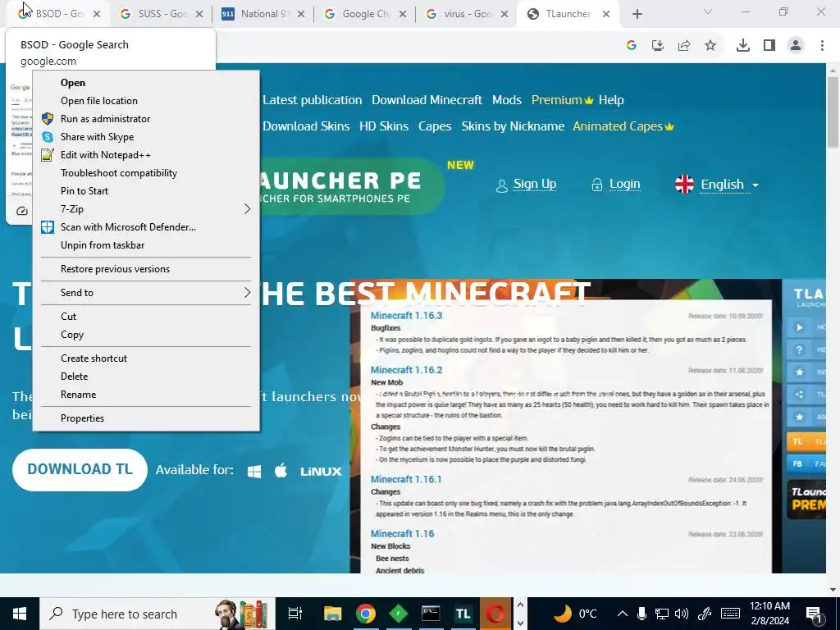Close the SUSS Google tab
This screenshot has height=630, width=840.
199,15
